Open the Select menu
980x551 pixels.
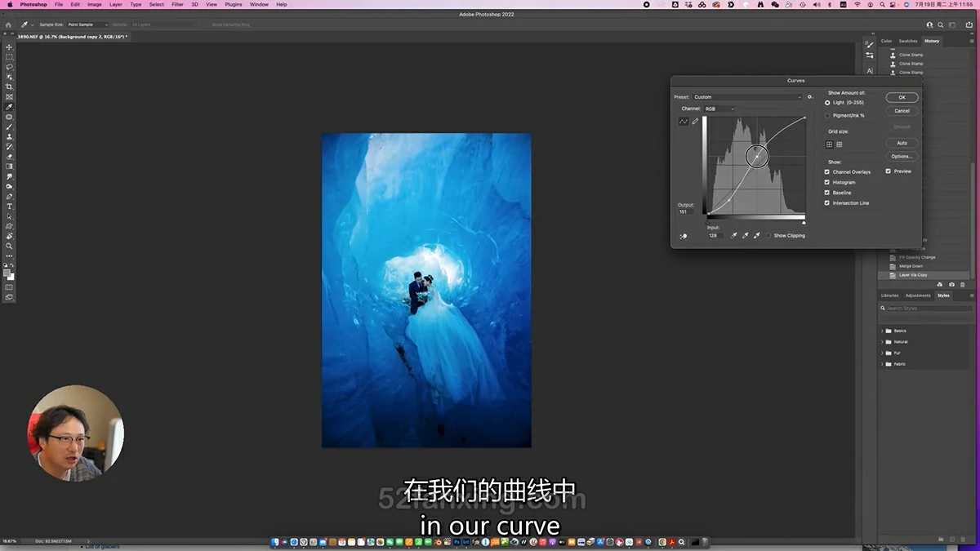point(156,4)
